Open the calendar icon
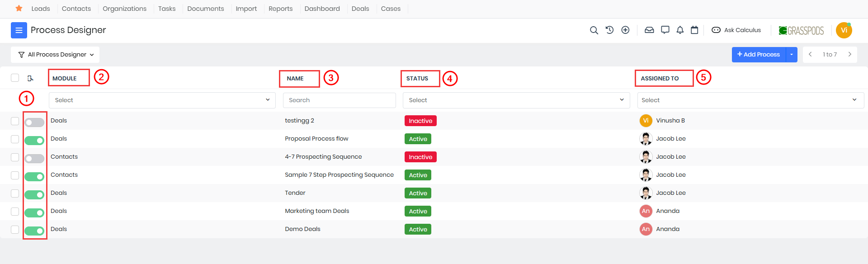Viewport: 868px width, 264px height. pyautogui.click(x=694, y=30)
